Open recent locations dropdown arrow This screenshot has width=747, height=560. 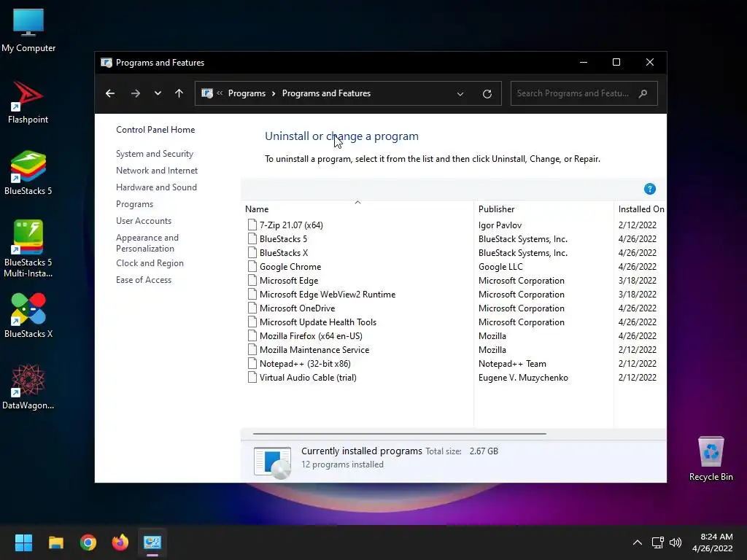point(158,93)
